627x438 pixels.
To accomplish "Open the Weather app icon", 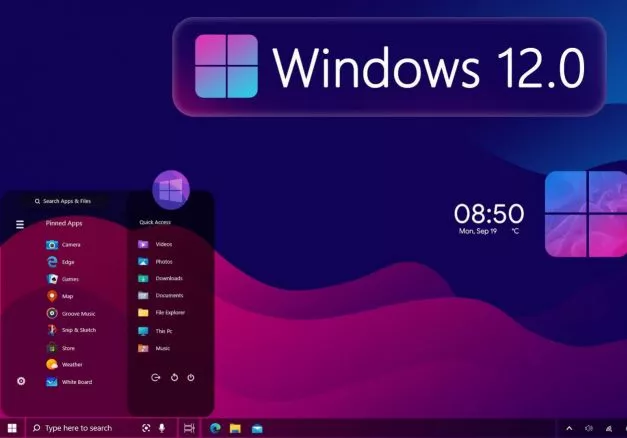I will tap(52, 364).
